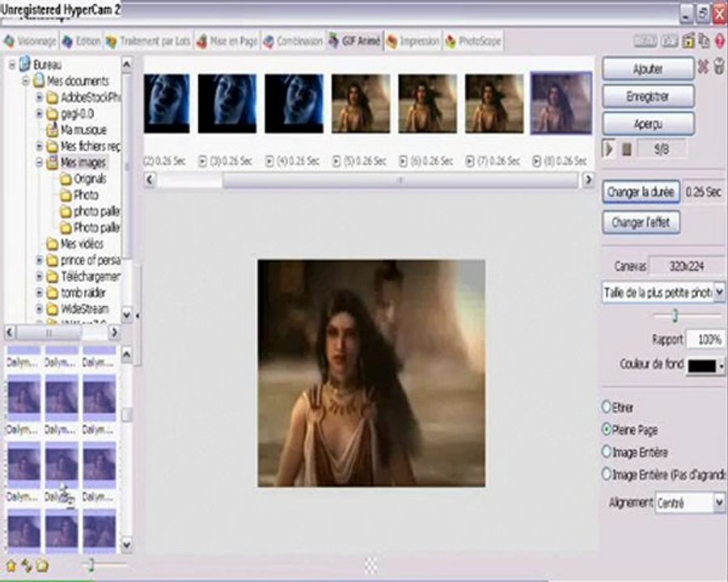Click the play icon beside frame (6) label
Image resolution: width=728 pixels, height=582 pixels.
tap(403, 161)
